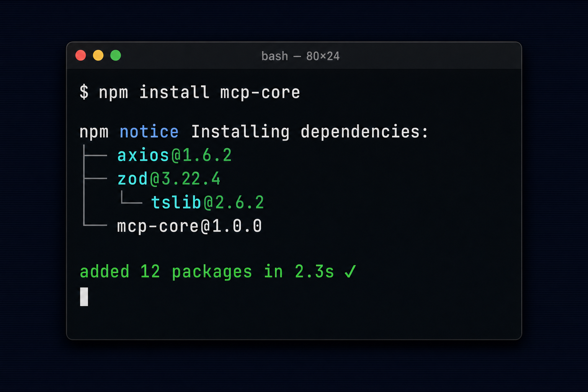Viewport: 588px width, 392px height.
Task: Select the zod@3.22.4 dependency row
Action: (169, 179)
